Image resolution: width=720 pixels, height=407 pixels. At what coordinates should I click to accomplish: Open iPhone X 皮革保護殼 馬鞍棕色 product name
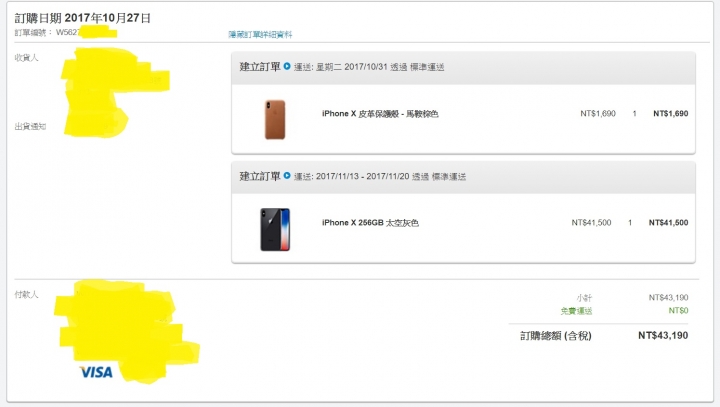click(x=380, y=113)
